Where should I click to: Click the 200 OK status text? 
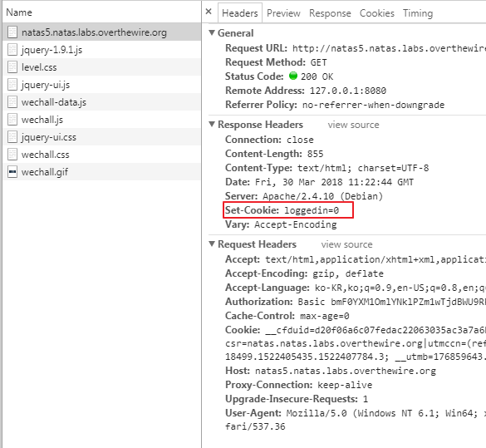(317, 76)
